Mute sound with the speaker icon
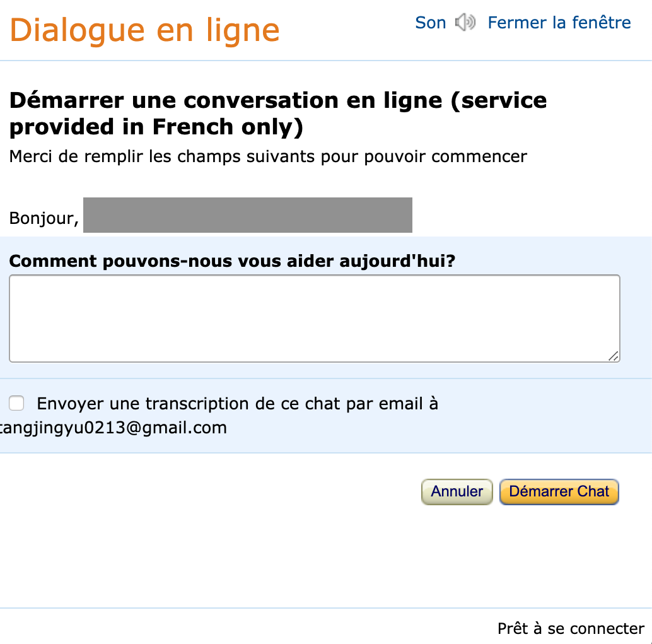Image resolution: width=652 pixels, height=644 pixels. [465, 23]
